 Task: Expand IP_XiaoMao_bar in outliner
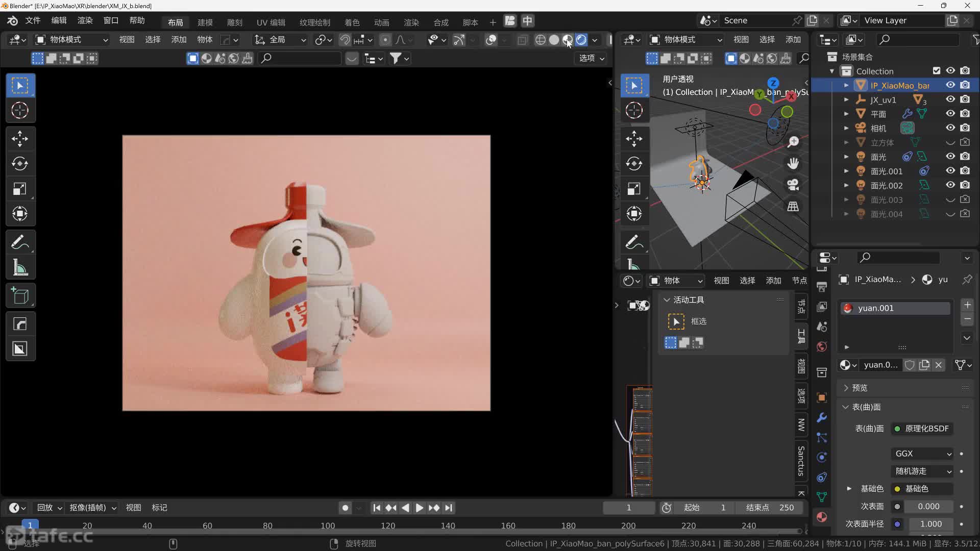pyautogui.click(x=846, y=85)
